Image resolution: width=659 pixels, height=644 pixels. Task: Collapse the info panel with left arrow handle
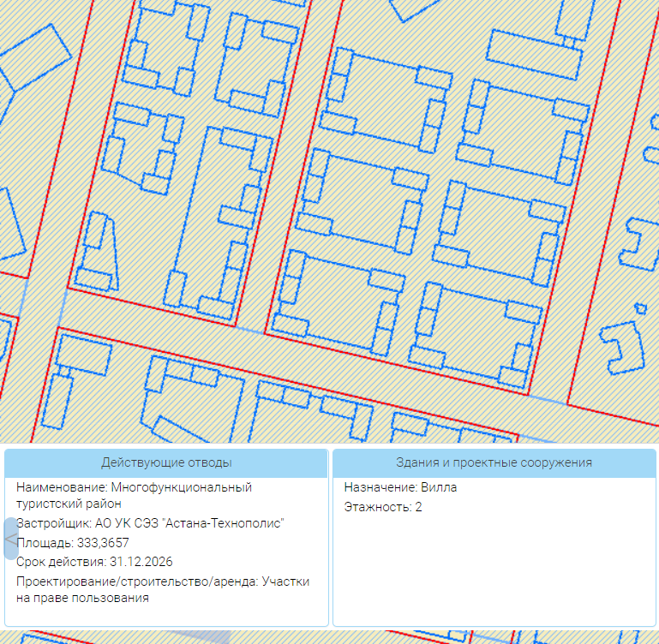(10, 539)
